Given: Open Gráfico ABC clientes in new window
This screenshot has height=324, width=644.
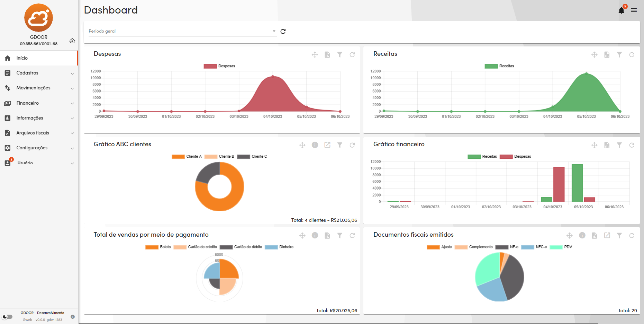Looking at the screenshot, I should point(327,145).
